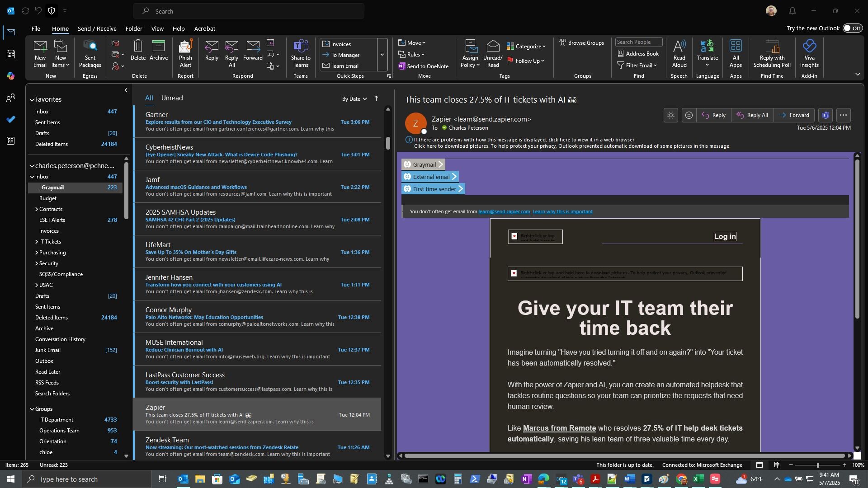Screen dimensions: 868x488
Task: Click the New Email icon
Action: click(40, 53)
